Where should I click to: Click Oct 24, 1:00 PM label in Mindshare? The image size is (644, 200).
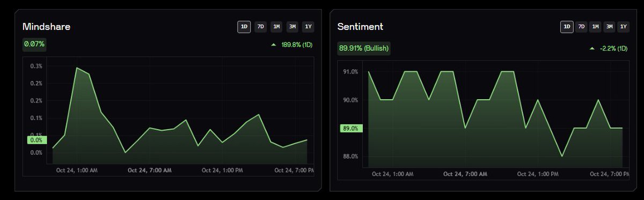coord(223,170)
